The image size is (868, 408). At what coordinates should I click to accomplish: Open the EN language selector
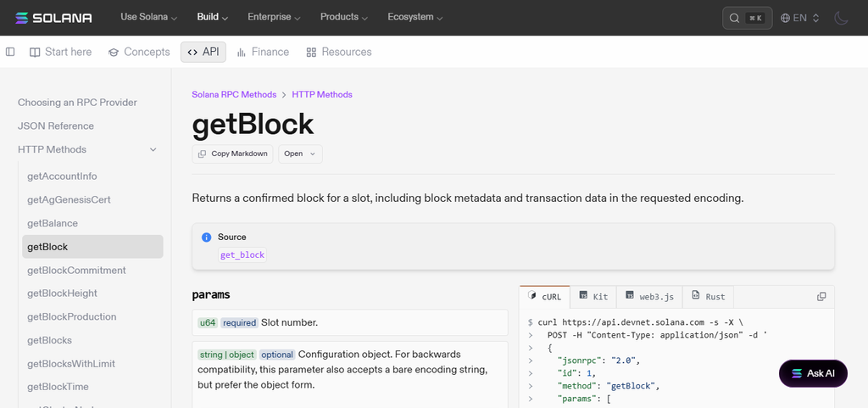[800, 18]
